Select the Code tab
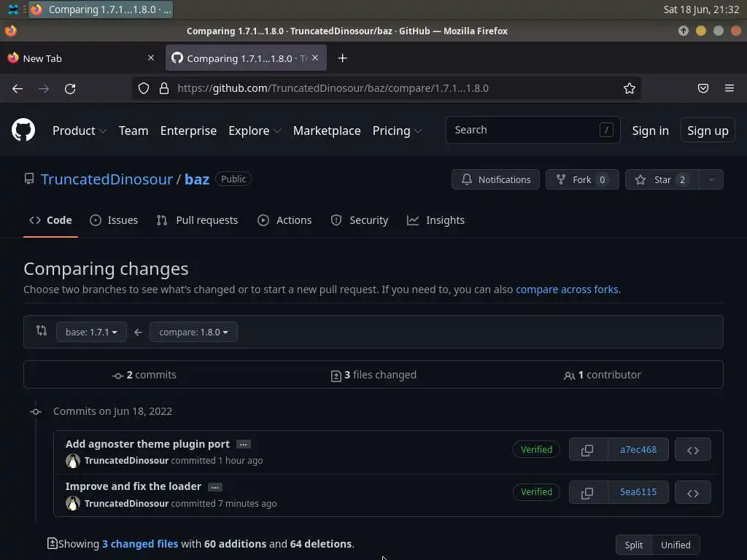The height and width of the screenshot is (560, 747). [50, 220]
